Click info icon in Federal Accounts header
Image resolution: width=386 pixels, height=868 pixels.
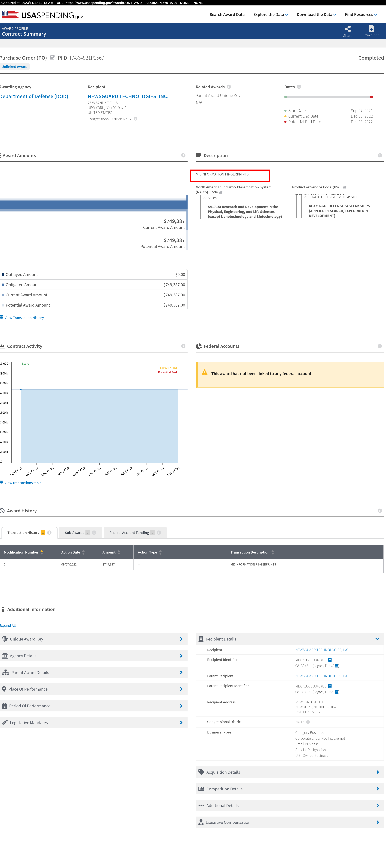380,346
